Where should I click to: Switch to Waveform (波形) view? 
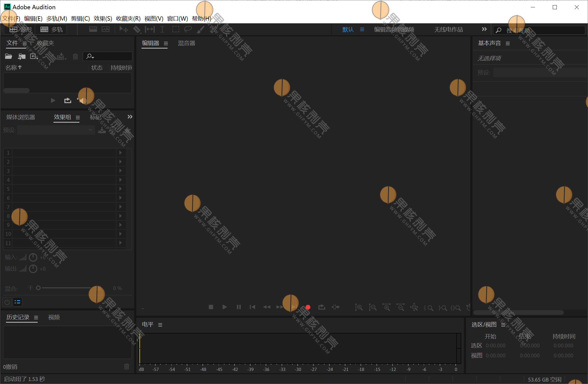[21, 29]
